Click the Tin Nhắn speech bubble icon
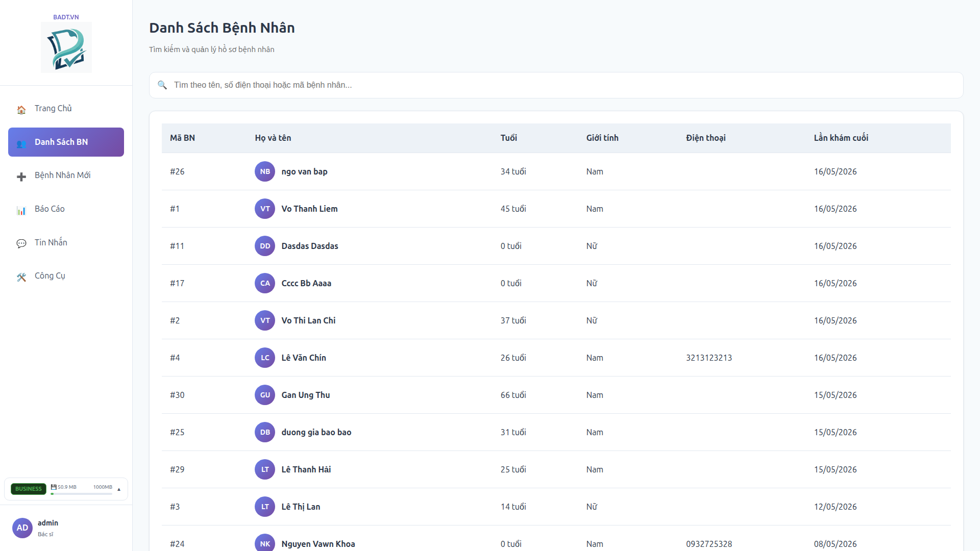980x551 pixels. (x=21, y=243)
